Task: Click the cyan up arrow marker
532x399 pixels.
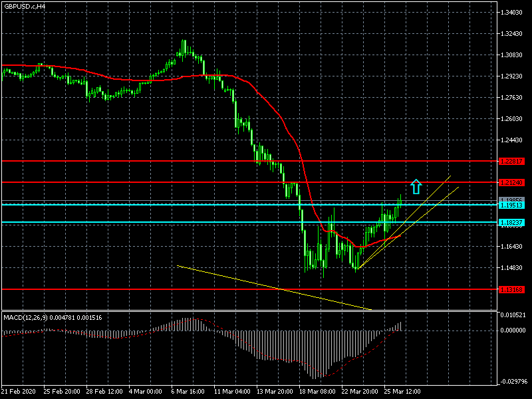Action: point(416,186)
